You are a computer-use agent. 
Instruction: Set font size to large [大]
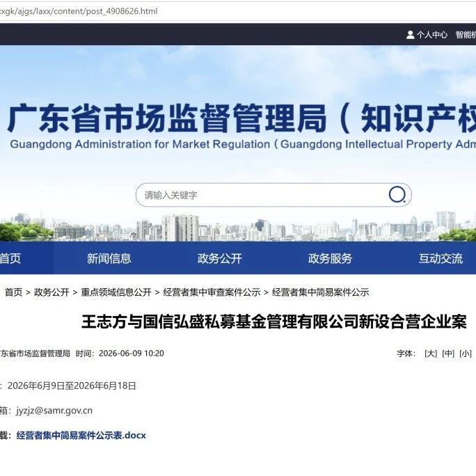click(x=431, y=354)
